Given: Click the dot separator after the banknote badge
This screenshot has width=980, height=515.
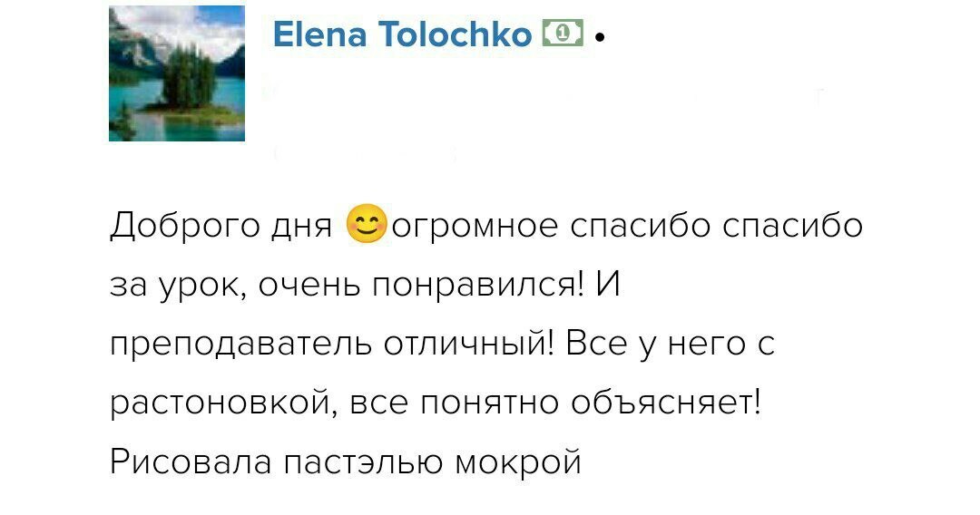Looking at the screenshot, I should (x=600, y=39).
